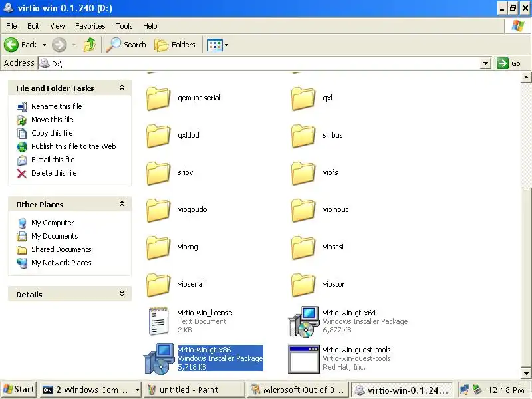Click the system tray clock

(506, 390)
